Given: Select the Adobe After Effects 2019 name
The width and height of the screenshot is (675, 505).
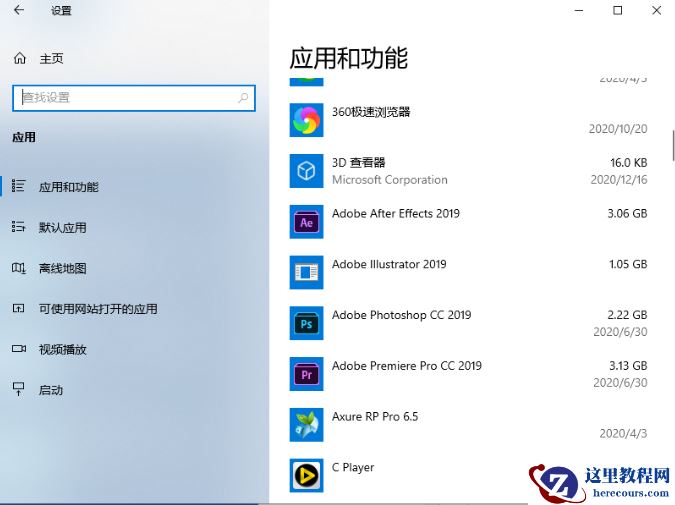Looking at the screenshot, I should point(396,214).
